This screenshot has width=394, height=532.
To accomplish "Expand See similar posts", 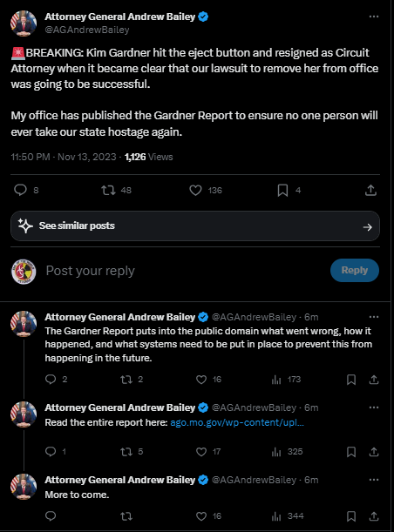I will (195, 226).
